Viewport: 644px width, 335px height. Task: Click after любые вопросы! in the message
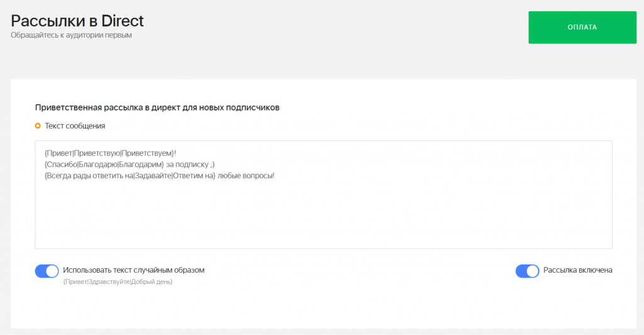(276, 176)
